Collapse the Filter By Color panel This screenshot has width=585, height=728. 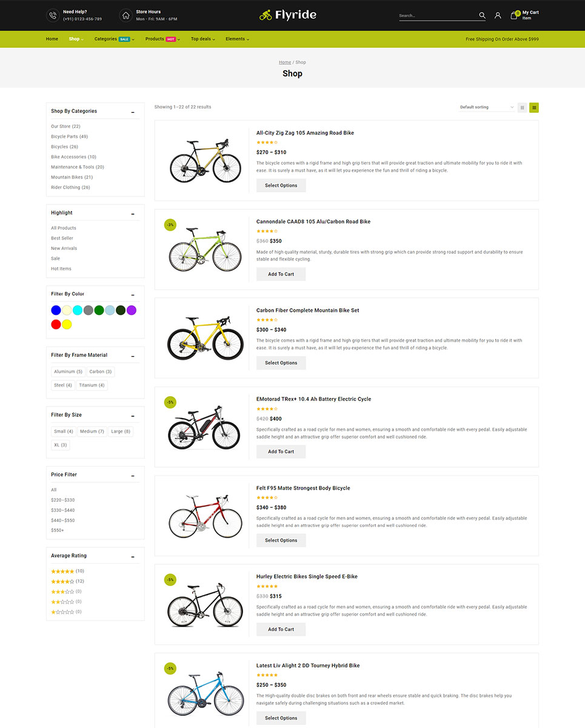tap(133, 294)
